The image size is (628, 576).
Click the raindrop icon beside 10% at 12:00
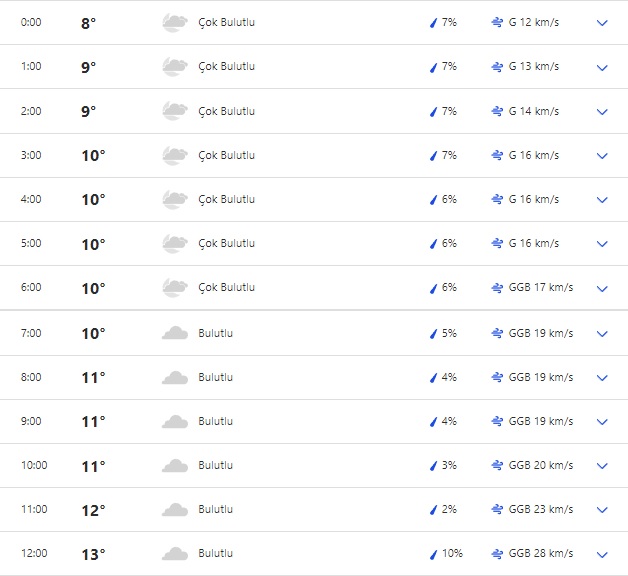[433, 553]
